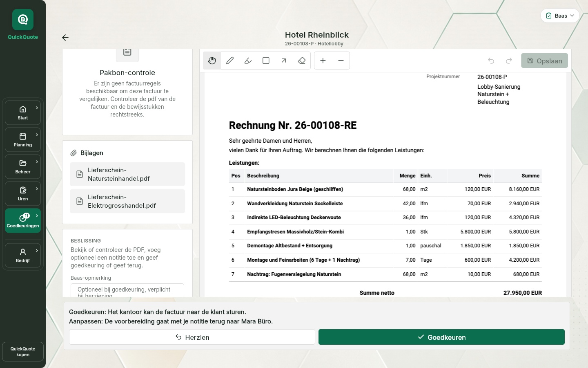Select the highlighter tool
The width and height of the screenshot is (588, 368).
(x=248, y=61)
